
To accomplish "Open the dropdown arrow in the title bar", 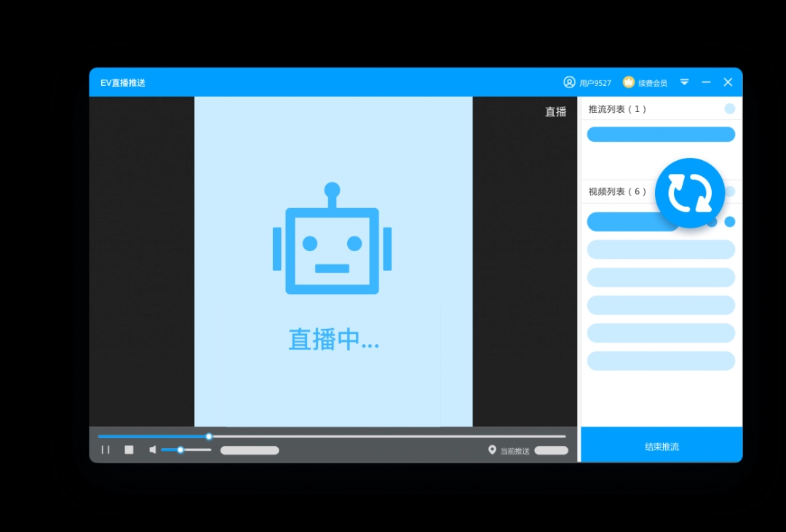I will point(684,82).
